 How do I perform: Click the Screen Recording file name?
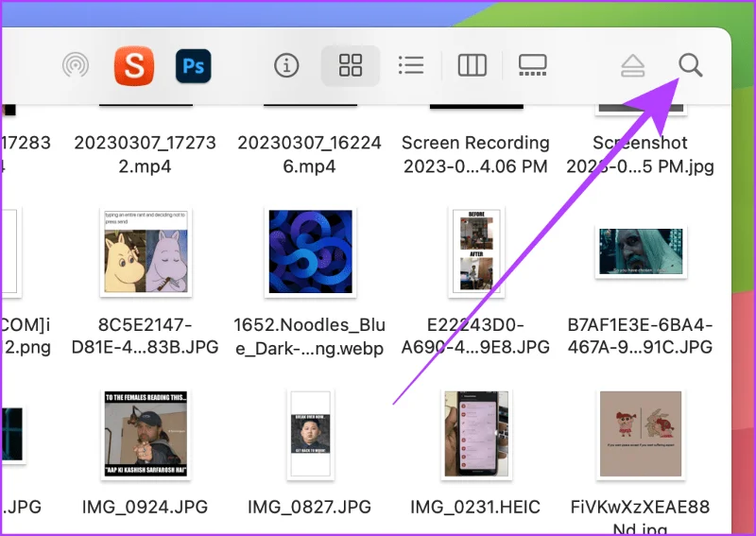pyautogui.click(x=475, y=154)
